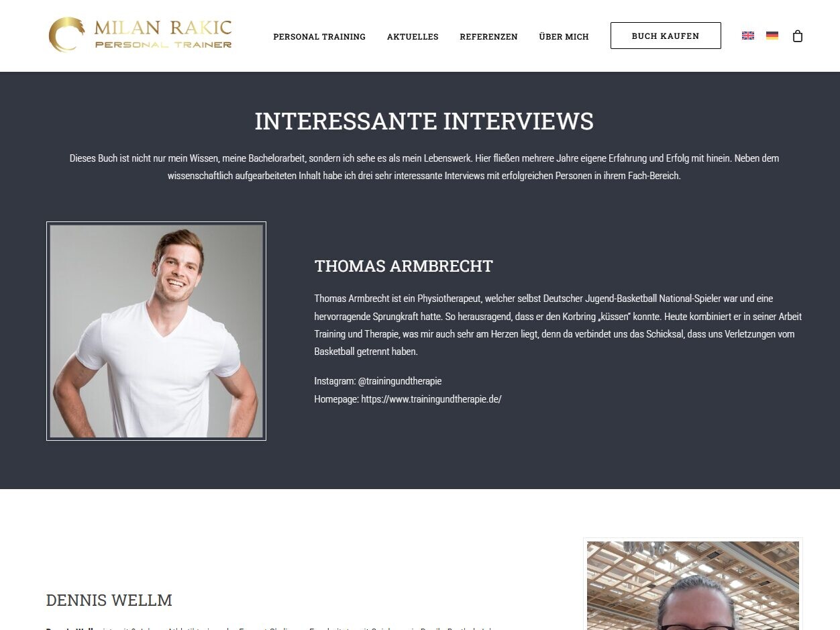Switch site language to English flag
Viewport: 840px width, 630px height.
pos(748,36)
